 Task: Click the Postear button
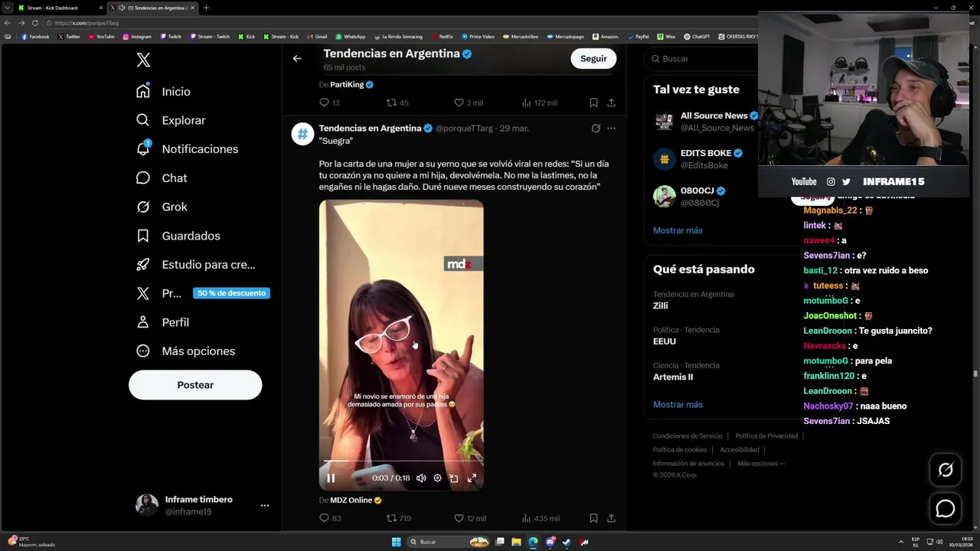(x=195, y=385)
